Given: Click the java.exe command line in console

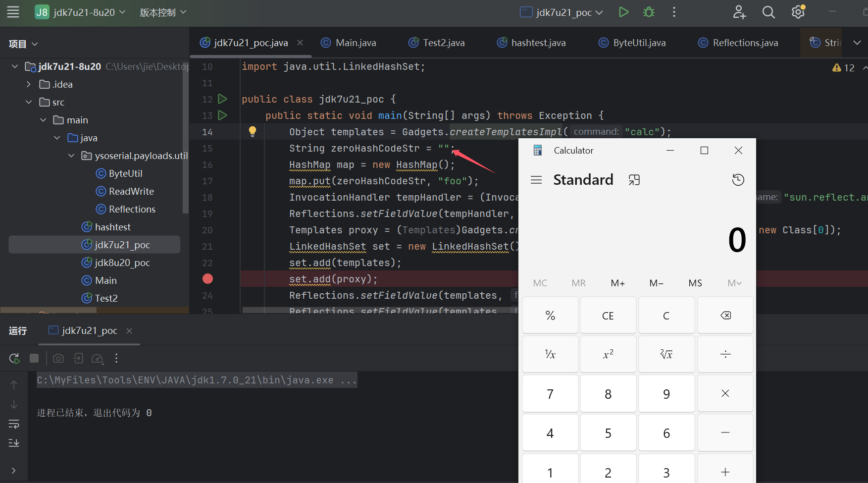Looking at the screenshot, I should pos(197,380).
